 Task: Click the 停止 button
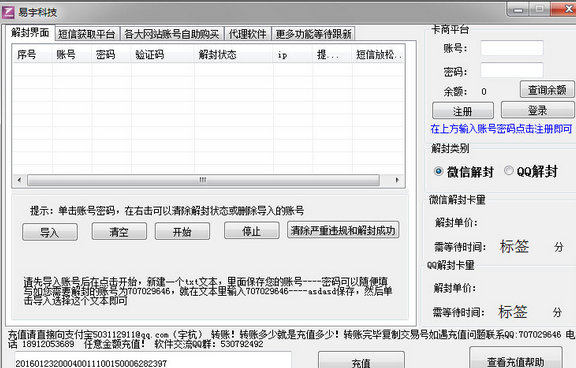[x=252, y=231]
